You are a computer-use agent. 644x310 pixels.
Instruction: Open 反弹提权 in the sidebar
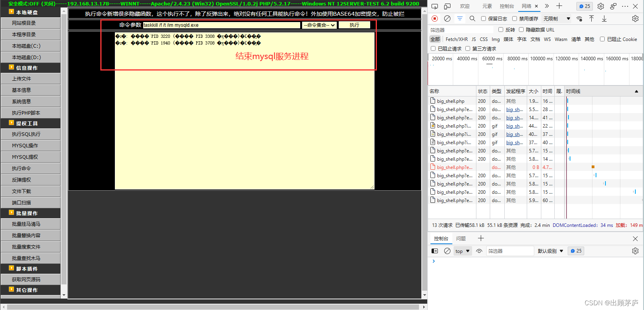tap(31, 180)
